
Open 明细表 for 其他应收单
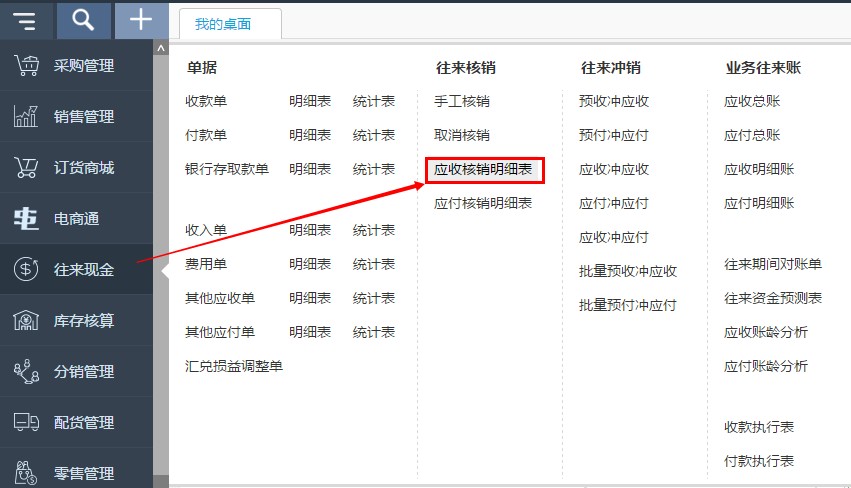click(x=310, y=298)
